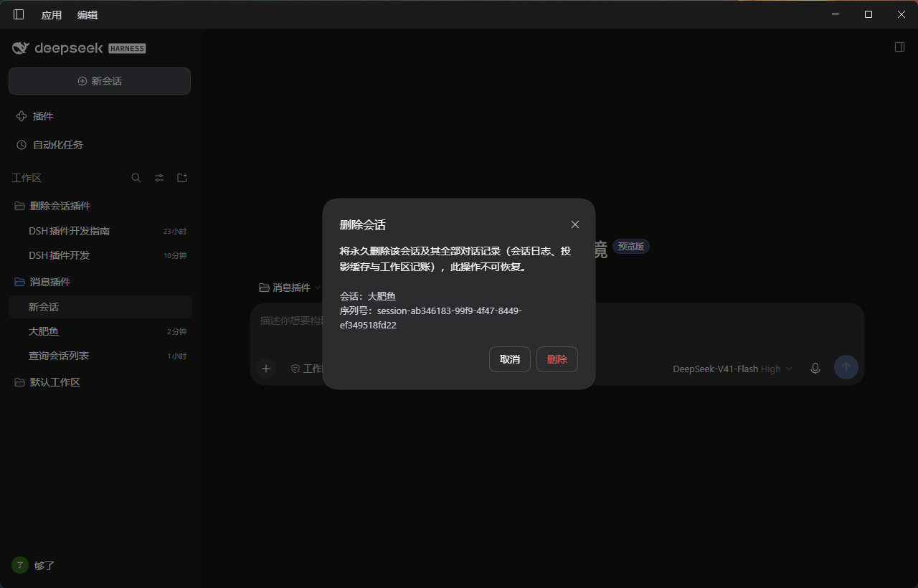The width and height of the screenshot is (918, 588).
Task: Expand the 默认工作区 folder
Action: 100,382
